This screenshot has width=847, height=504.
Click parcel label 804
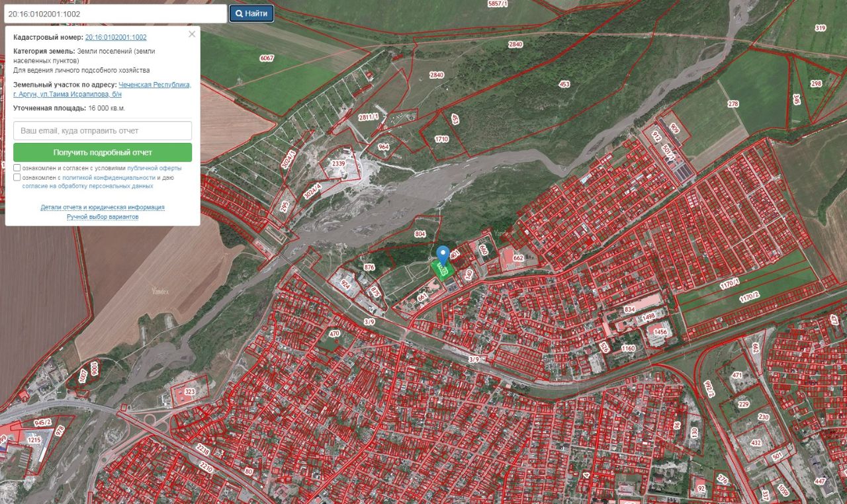click(x=420, y=234)
